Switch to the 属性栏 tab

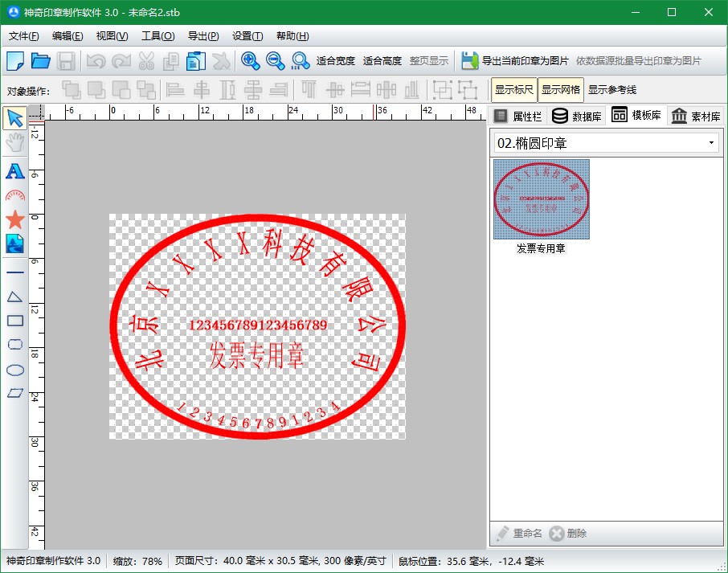point(517,116)
